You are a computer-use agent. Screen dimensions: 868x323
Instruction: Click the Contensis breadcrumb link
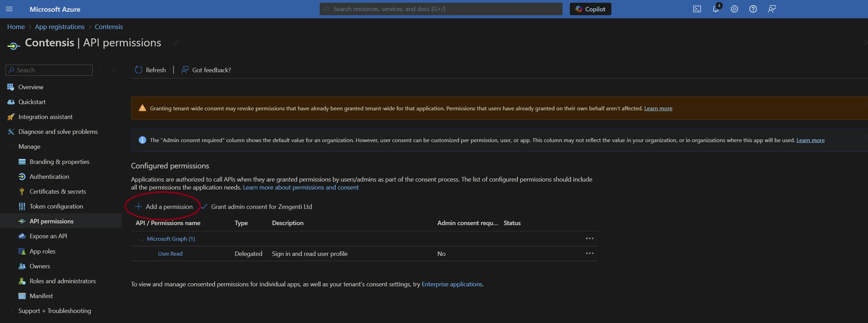tap(109, 27)
